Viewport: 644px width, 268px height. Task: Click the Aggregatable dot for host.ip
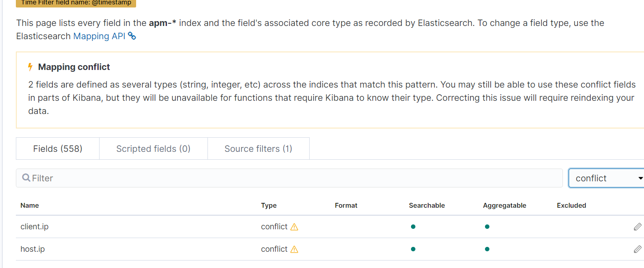pyautogui.click(x=487, y=249)
